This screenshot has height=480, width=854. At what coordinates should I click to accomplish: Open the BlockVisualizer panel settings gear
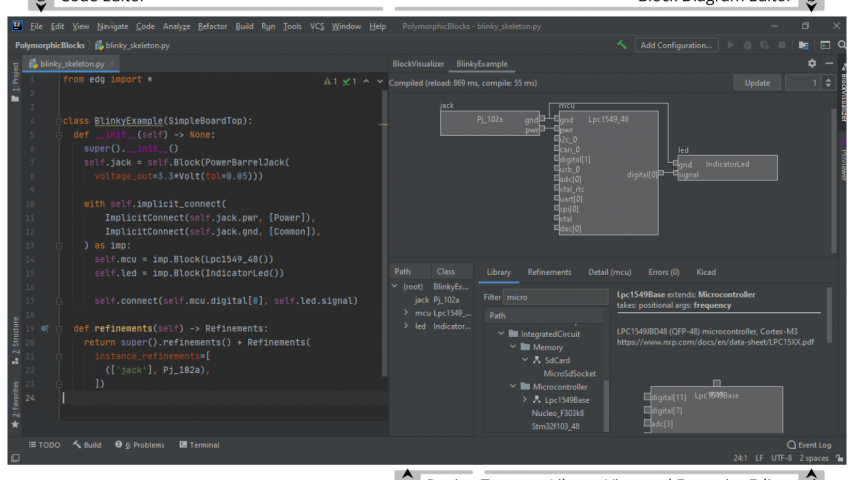[812, 64]
